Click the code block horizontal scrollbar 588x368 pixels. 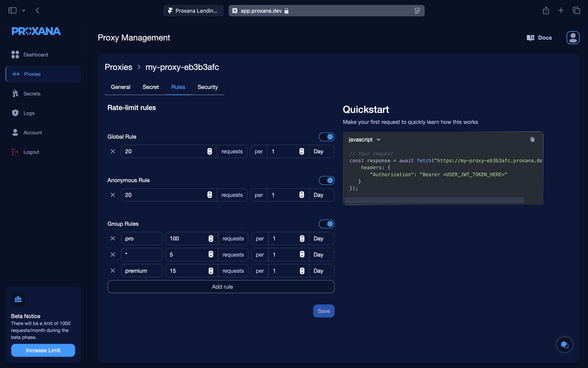tap(434, 200)
